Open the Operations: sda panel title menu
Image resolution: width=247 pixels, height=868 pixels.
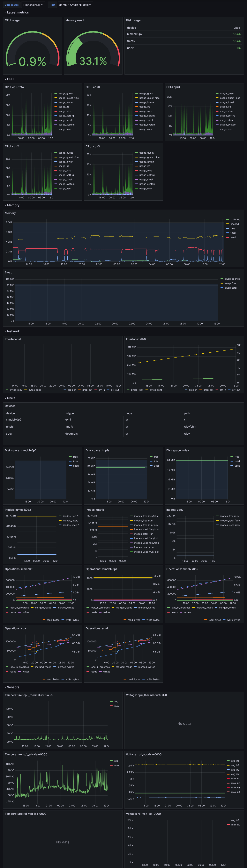(x=15, y=628)
